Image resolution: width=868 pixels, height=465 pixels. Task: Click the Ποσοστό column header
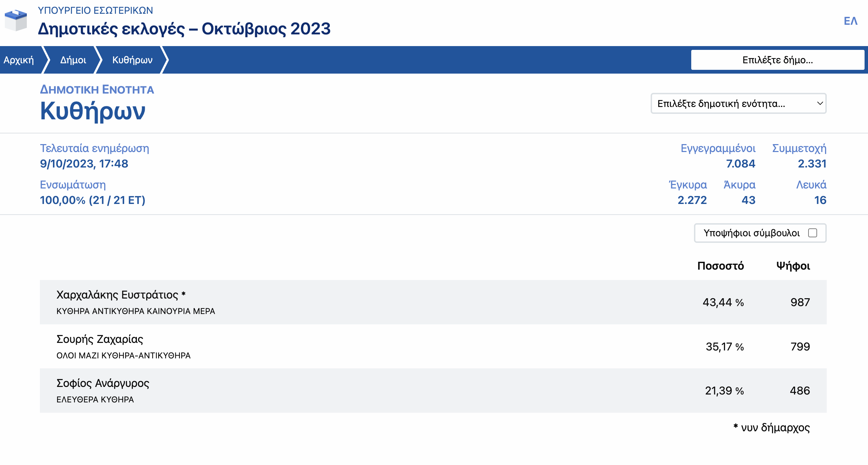pos(720,266)
